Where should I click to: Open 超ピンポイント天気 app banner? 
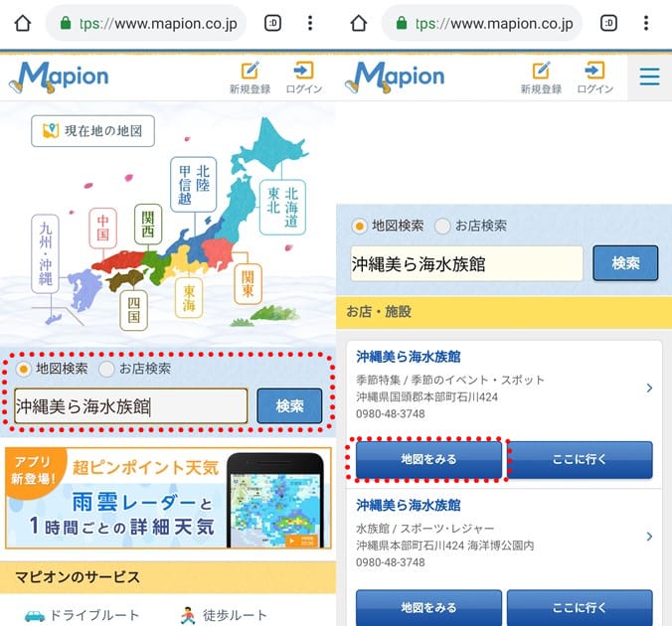coord(168,498)
